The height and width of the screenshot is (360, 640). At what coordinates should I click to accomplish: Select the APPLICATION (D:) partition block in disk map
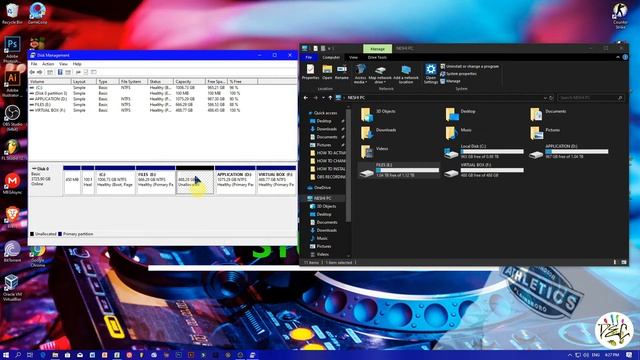tap(235, 180)
